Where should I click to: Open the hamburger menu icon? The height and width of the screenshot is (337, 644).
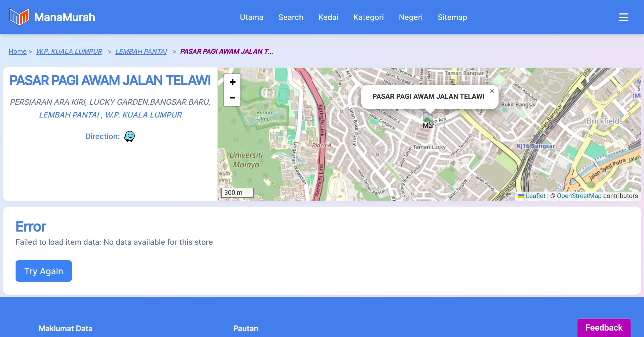coord(623,17)
